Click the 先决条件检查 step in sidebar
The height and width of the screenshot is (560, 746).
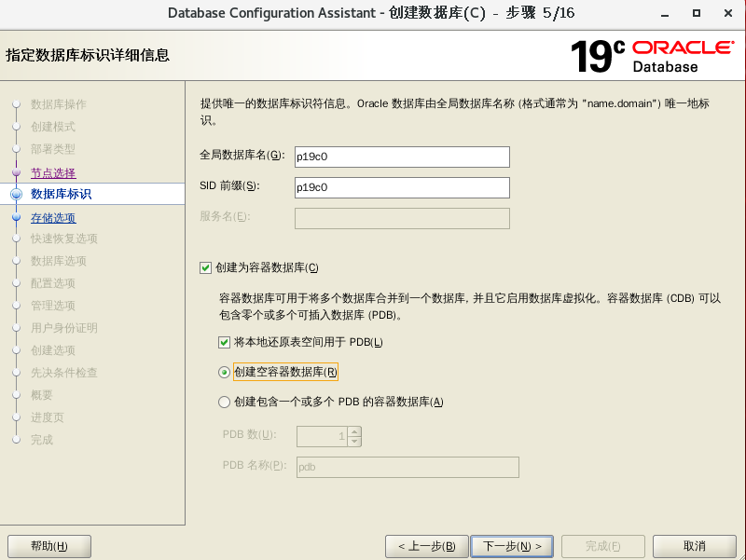tap(64, 373)
